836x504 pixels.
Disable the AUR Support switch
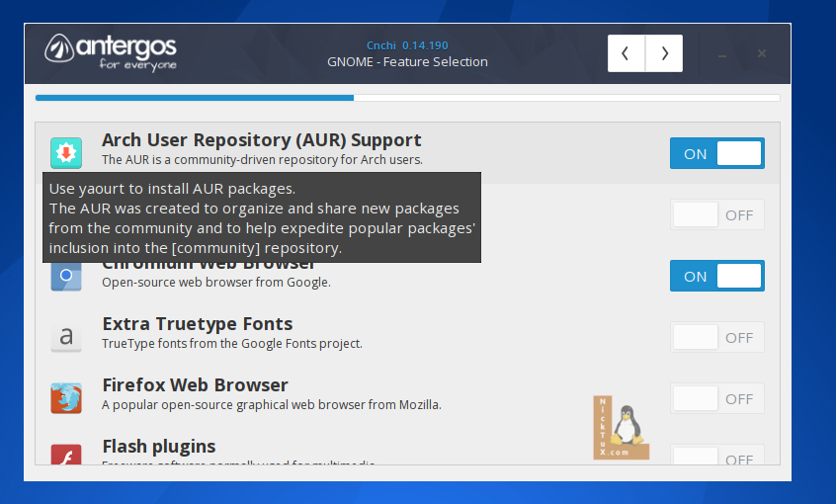716,153
